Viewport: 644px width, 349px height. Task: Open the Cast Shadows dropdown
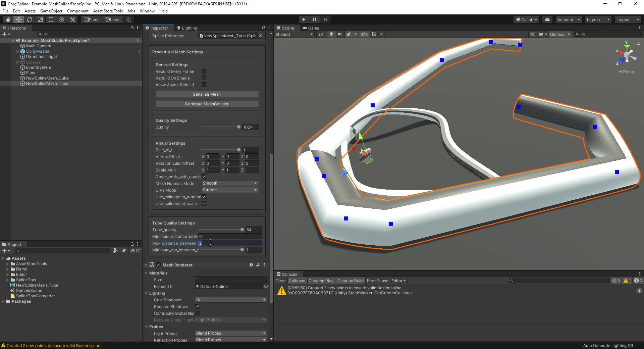click(x=231, y=300)
